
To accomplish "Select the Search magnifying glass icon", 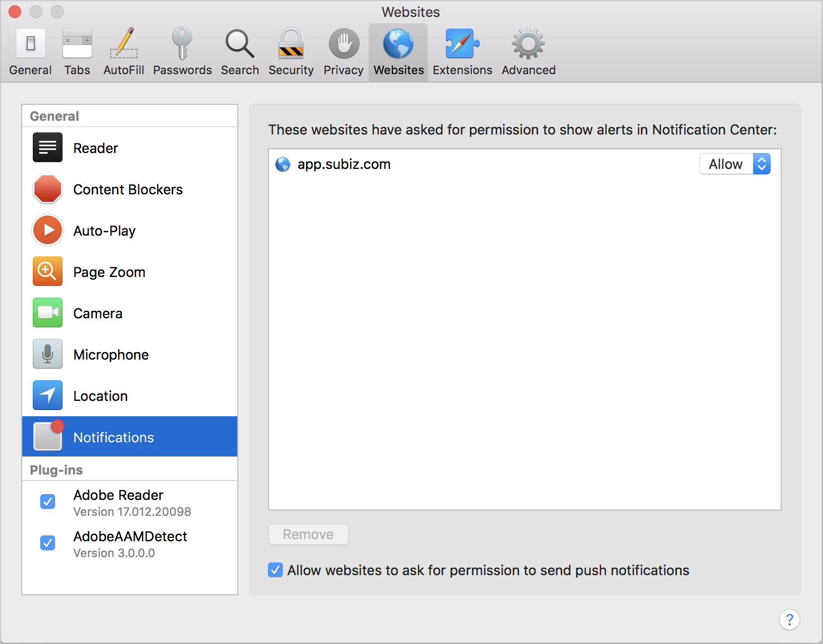I will pos(240,44).
